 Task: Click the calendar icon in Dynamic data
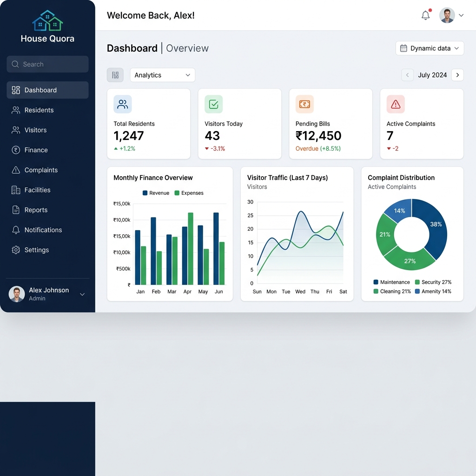(x=403, y=48)
